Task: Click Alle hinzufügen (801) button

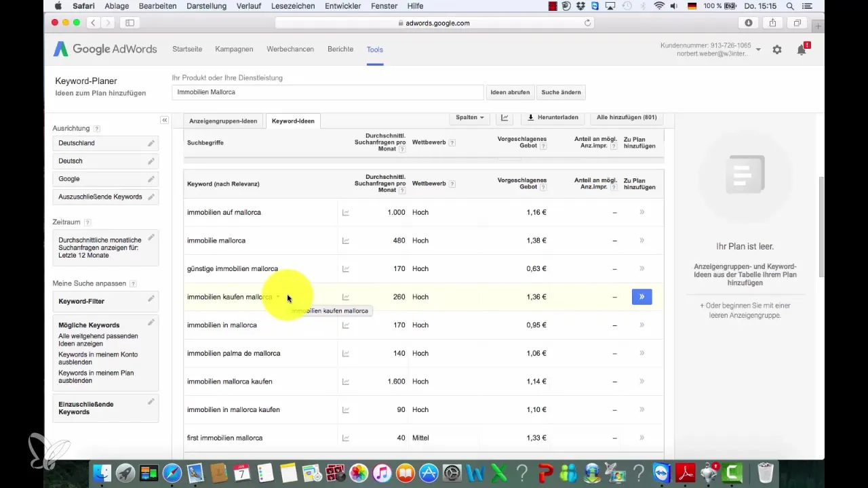Action: pyautogui.click(x=626, y=117)
